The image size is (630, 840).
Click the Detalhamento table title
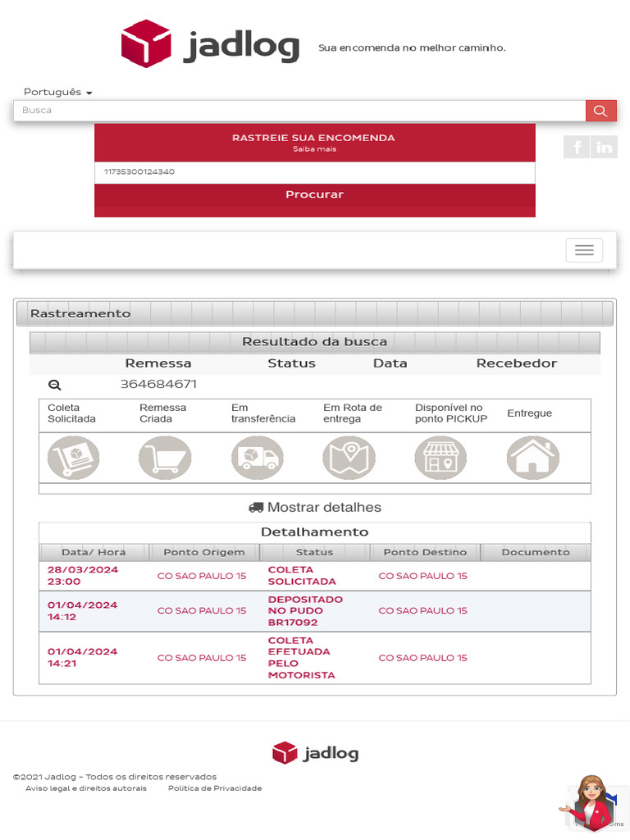(x=314, y=532)
